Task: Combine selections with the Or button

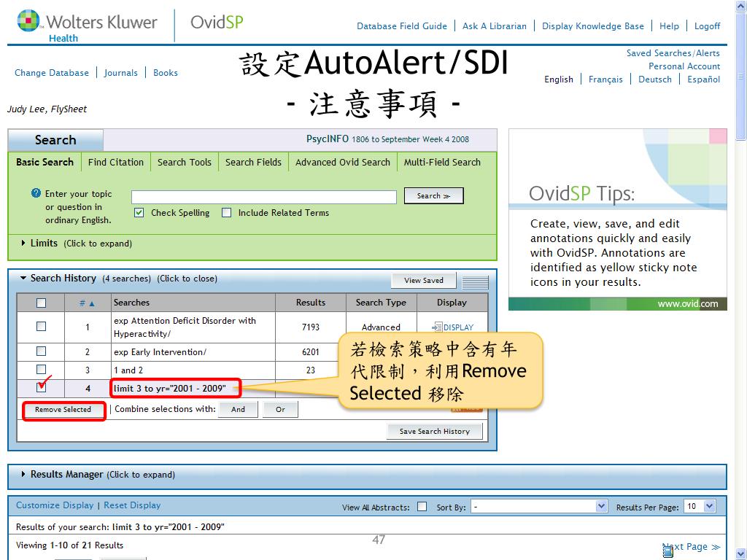Action: tap(280, 409)
